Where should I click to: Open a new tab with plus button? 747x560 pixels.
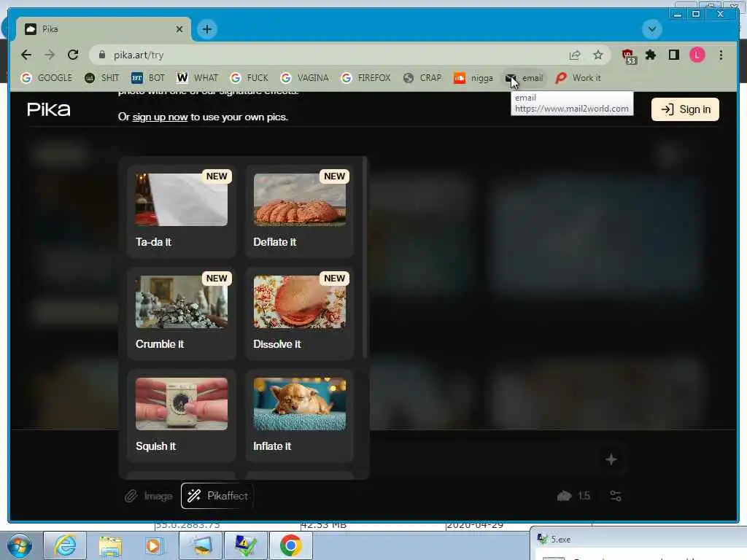coord(206,29)
